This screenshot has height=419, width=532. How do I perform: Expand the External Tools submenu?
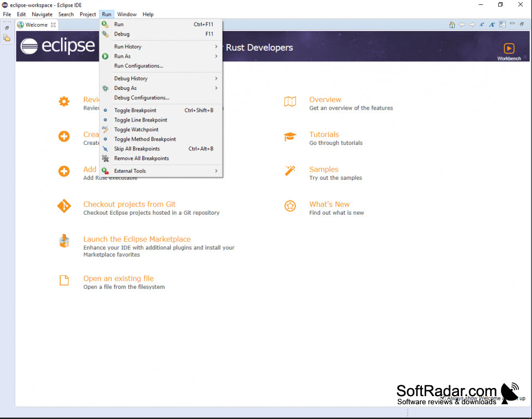tap(161, 171)
